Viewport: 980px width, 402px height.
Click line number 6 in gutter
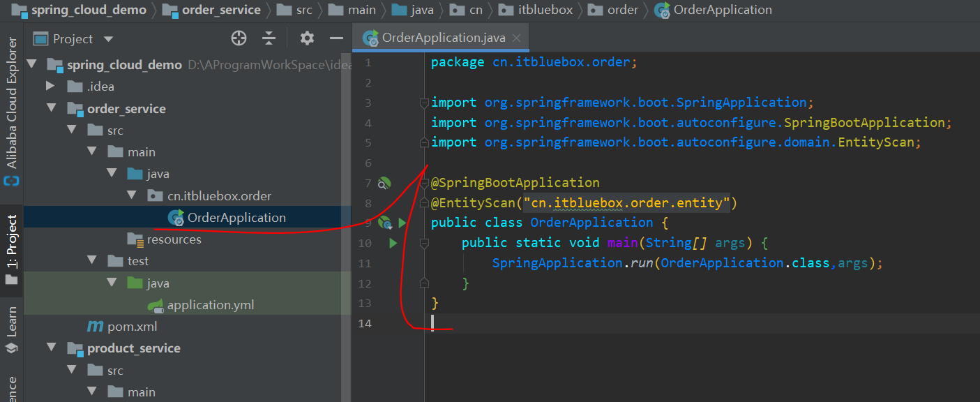pos(368,163)
